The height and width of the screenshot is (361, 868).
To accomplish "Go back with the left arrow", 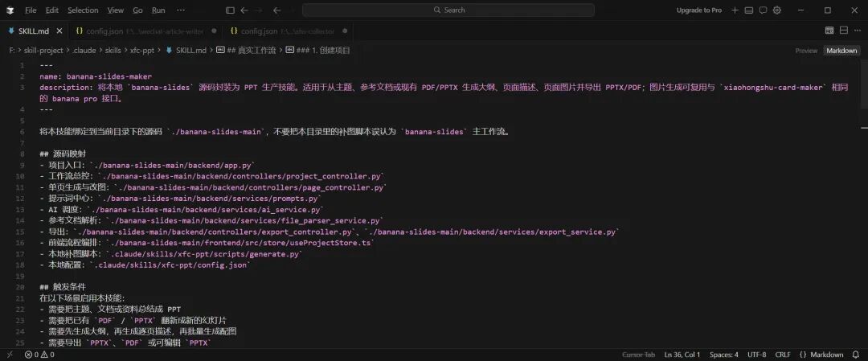I will point(244,10).
